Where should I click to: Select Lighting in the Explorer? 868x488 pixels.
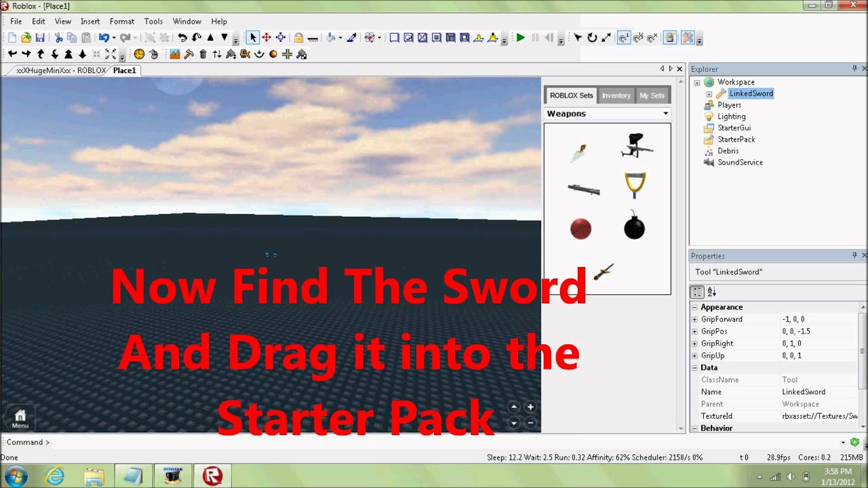[731, 117]
